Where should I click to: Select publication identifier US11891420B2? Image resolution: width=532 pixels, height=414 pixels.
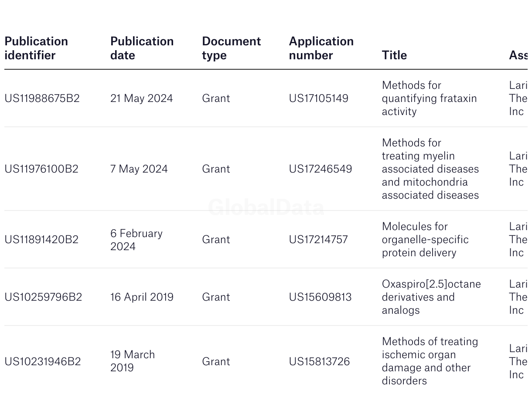(41, 240)
